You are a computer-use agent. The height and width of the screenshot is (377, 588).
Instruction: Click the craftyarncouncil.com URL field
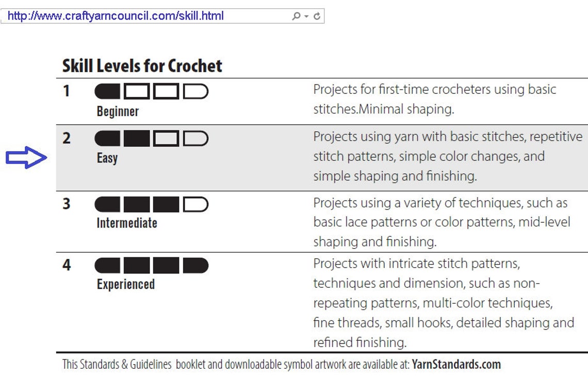tap(162, 16)
